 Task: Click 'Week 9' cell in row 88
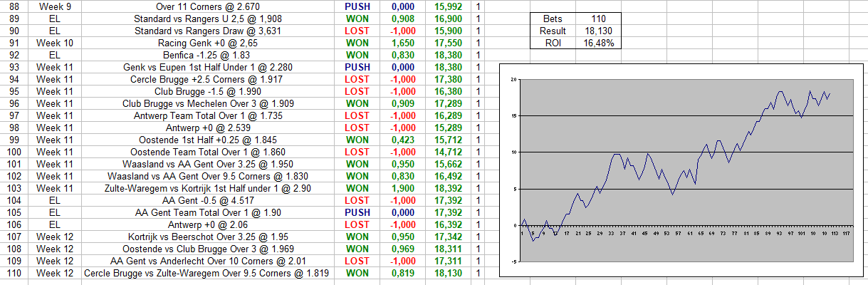tap(55, 6)
